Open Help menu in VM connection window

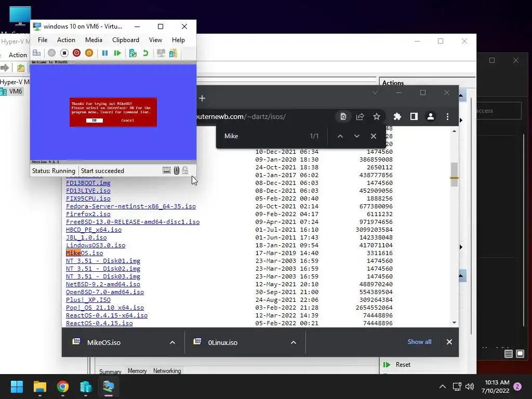[178, 40]
